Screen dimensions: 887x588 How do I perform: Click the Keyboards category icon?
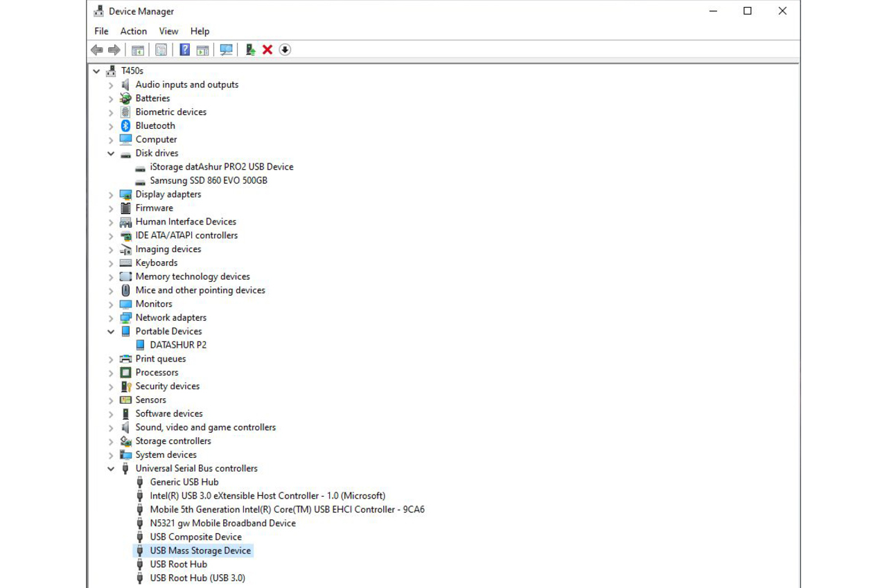125,263
